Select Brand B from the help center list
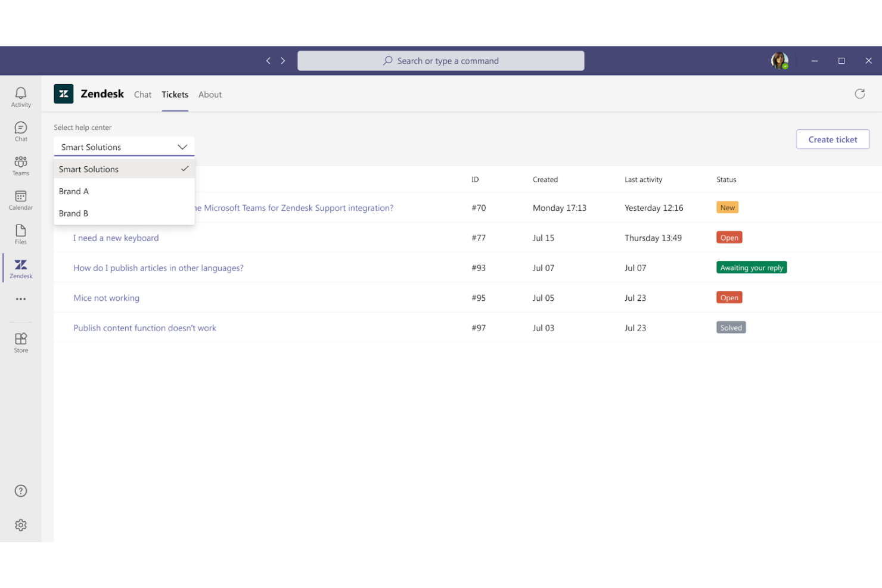882x588 pixels. pos(73,213)
